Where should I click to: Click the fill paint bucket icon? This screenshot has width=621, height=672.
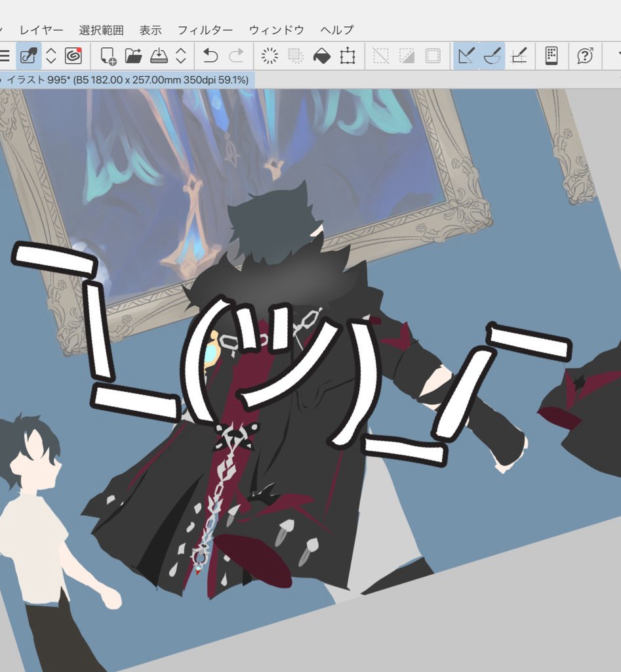click(321, 56)
